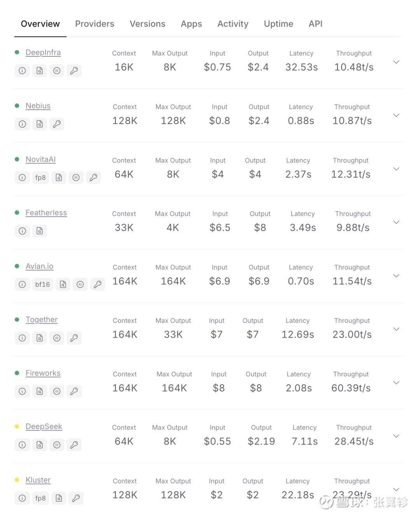Click the info icon under Kluster
Image resolution: width=420 pixels, height=515 pixels.
(22, 498)
